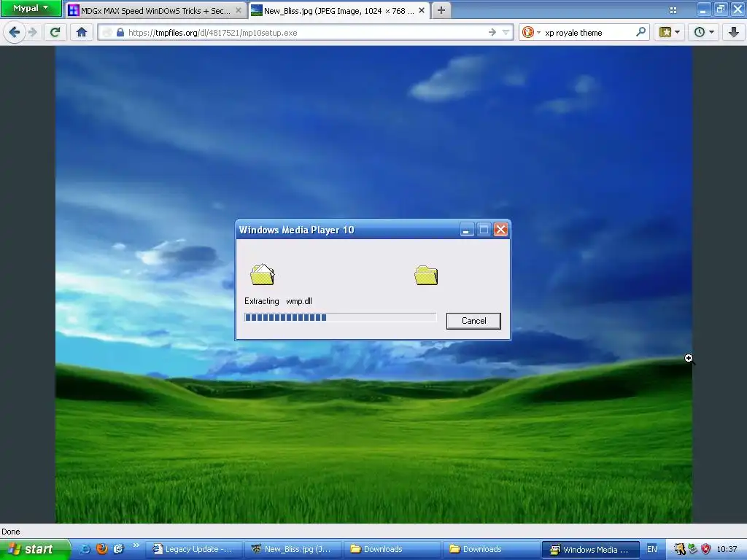Open the Bookmarks star menu
Viewport: 747px width, 560px height.
[670, 32]
